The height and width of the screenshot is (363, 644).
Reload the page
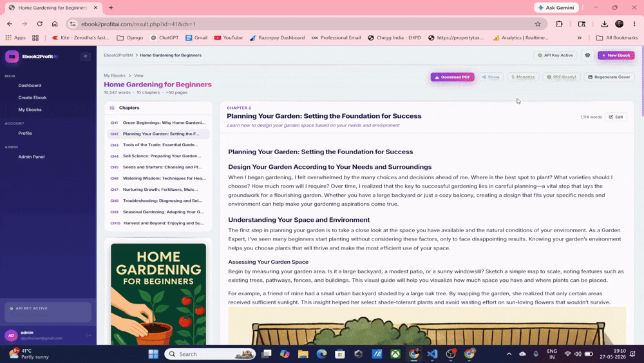tap(39, 24)
